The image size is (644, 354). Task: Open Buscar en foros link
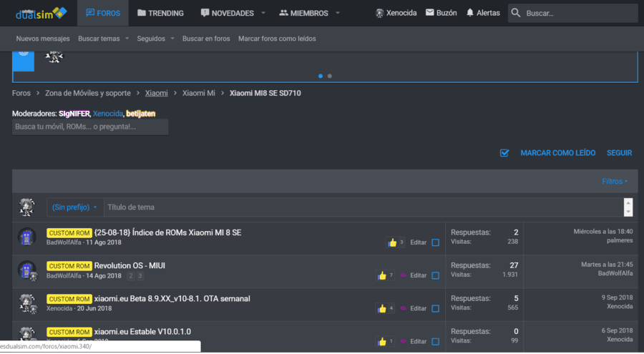206,39
